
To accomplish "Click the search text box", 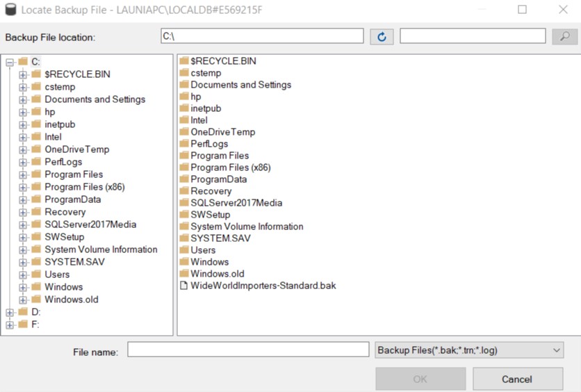I will (473, 36).
